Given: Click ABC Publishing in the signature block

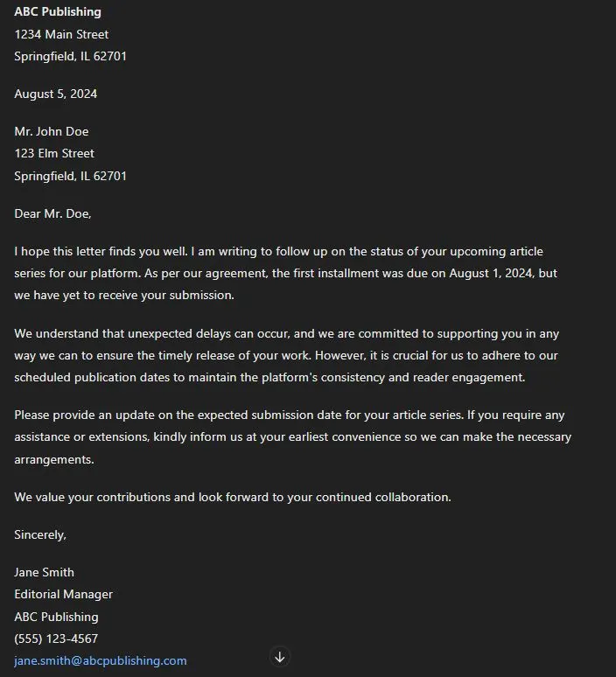Looking at the screenshot, I should (x=56, y=617).
